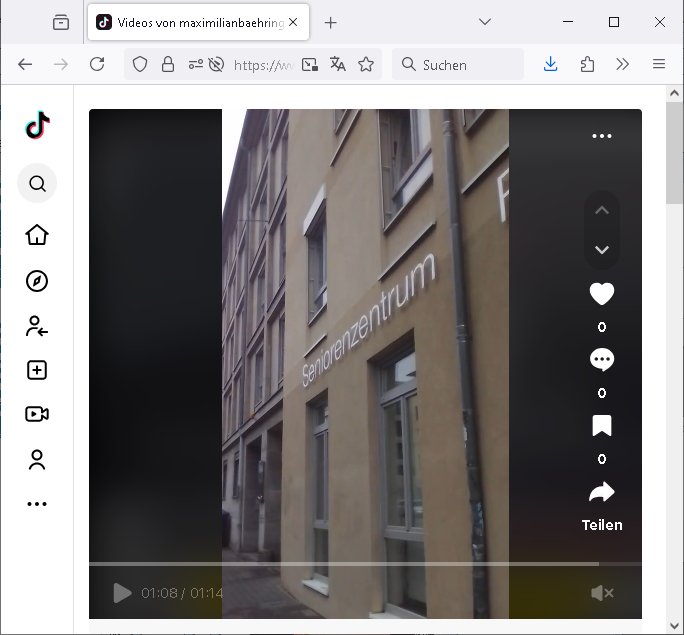The image size is (684, 635).
Task: Close the TikTok tab
Action: pos(293,22)
